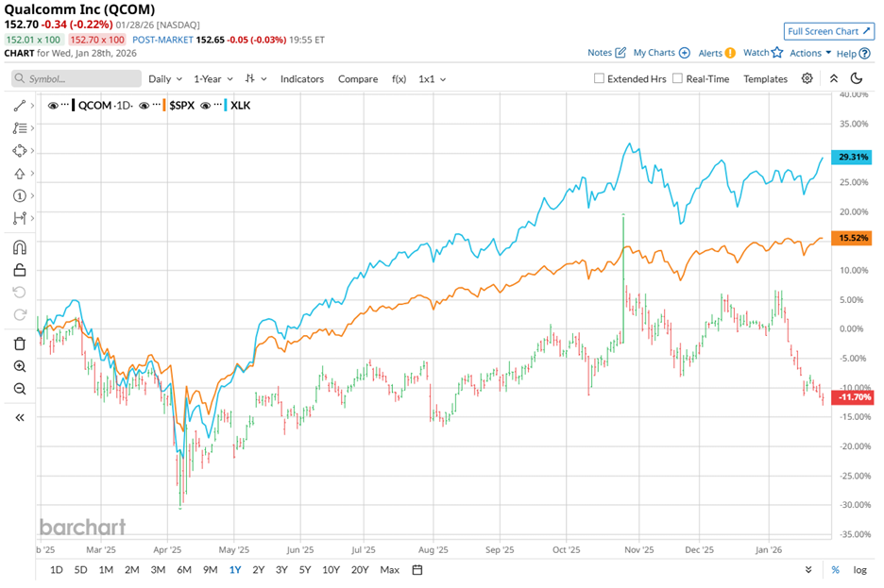Viewport: 884px width, 588px height.
Task: Open chart settings gear
Action: coord(807,79)
